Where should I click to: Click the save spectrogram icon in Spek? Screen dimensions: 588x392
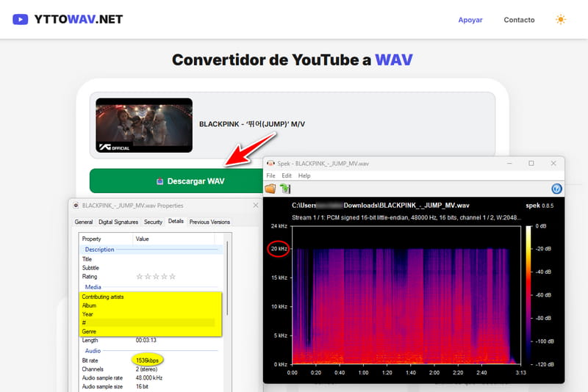(x=285, y=189)
